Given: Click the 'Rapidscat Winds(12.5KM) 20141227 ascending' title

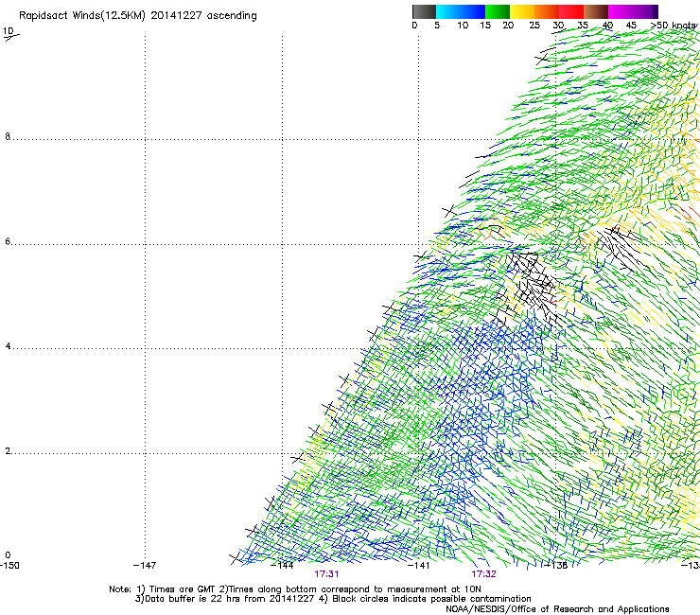Looking at the screenshot, I should [x=138, y=16].
